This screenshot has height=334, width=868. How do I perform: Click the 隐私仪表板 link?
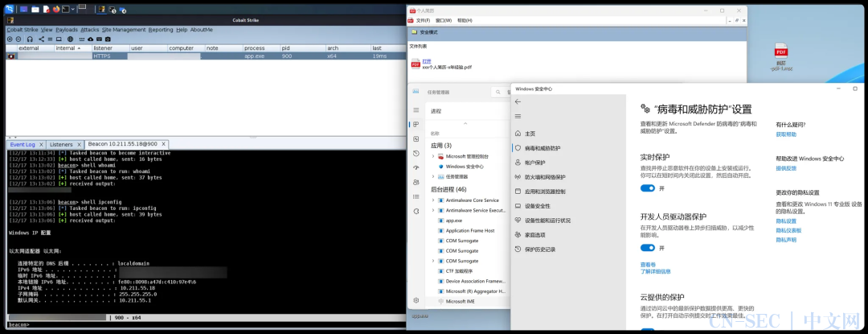tap(789, 230)
